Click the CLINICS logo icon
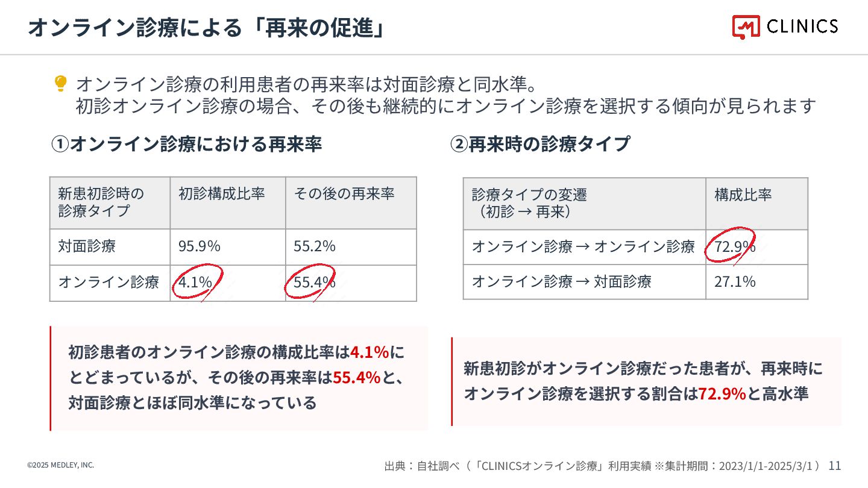The height and width of the screenshot is (488, 868). click(746, 27)
